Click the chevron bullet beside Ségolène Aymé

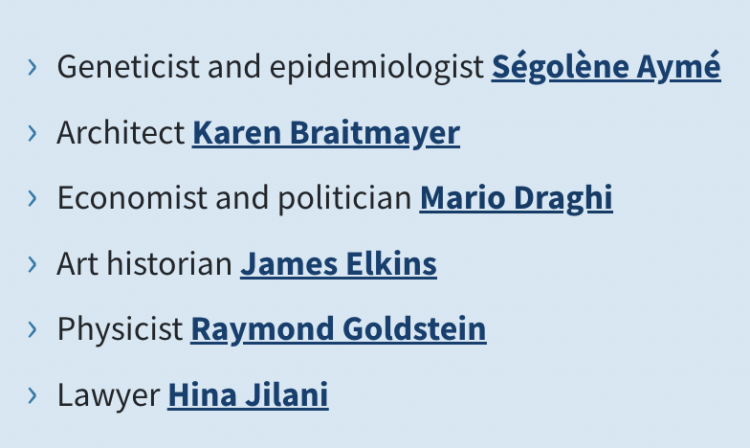click(x=33, y=67)
